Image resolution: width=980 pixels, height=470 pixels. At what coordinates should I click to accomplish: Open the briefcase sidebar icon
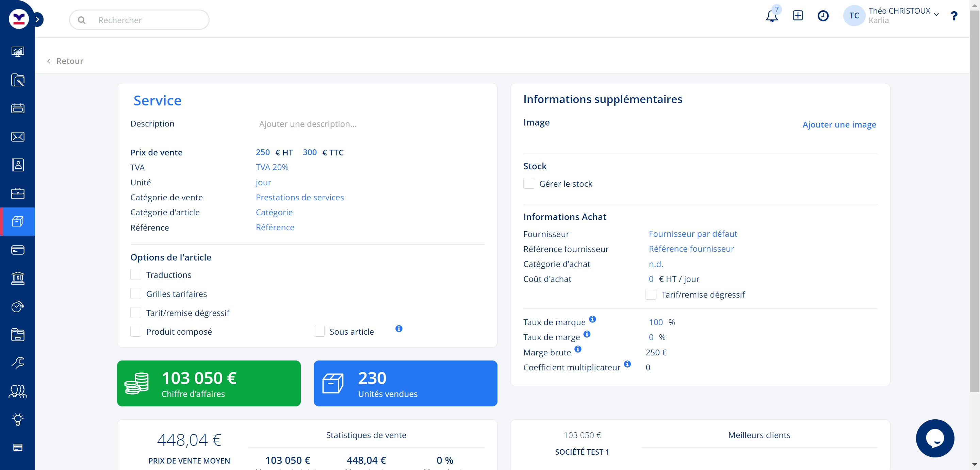pyautogui.click(x=17, y=193)
